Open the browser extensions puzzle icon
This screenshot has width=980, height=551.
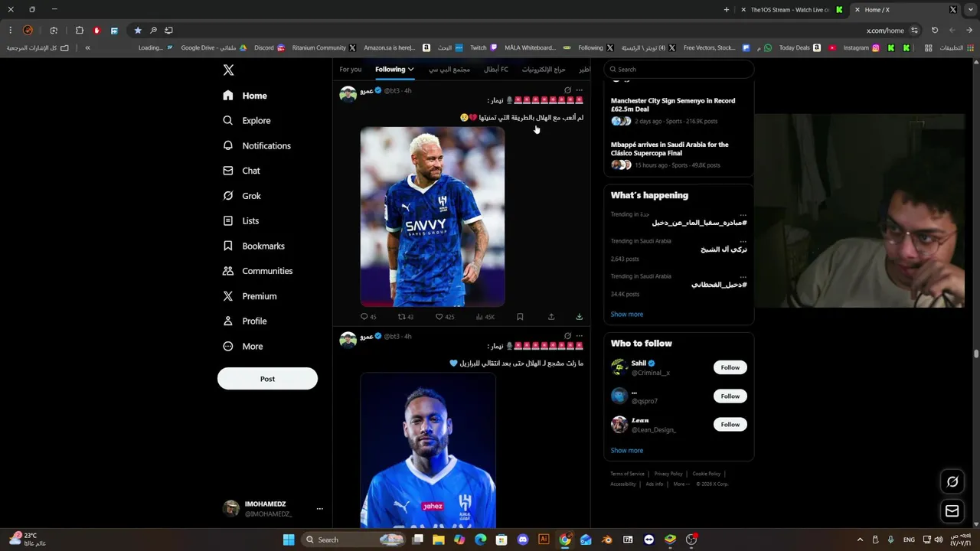pos(80,31)
